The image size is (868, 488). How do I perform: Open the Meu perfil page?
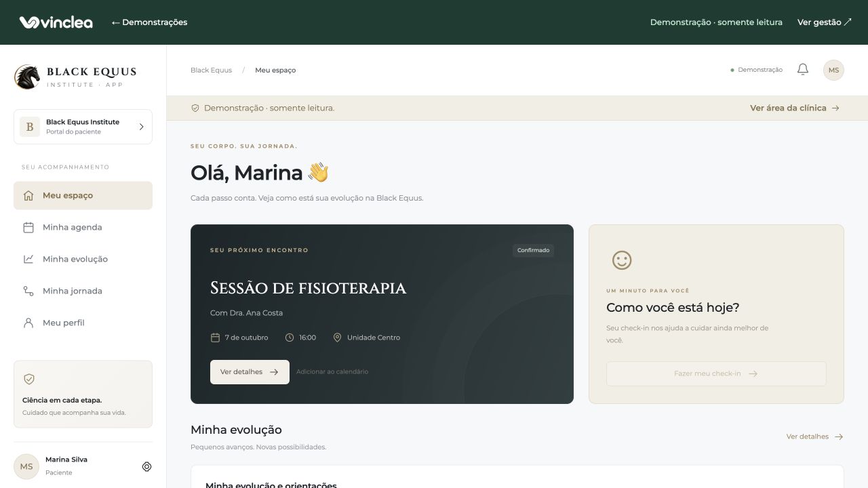83,323
